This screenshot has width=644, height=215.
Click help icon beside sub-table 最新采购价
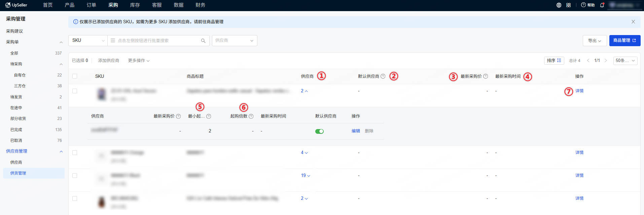click(178, 116)
